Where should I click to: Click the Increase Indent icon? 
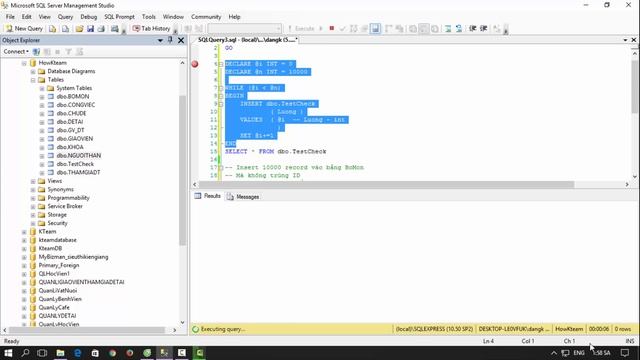pyautogui.click(x=484, y=29)
